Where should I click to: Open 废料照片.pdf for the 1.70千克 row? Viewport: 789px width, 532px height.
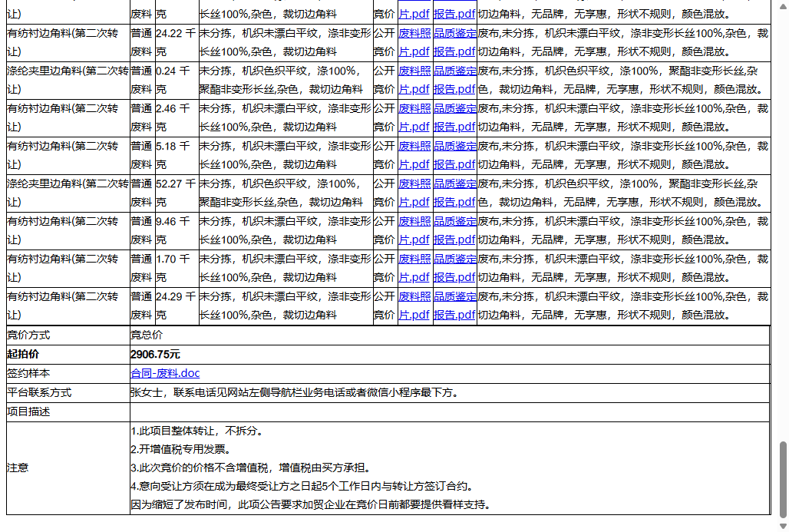414,267
